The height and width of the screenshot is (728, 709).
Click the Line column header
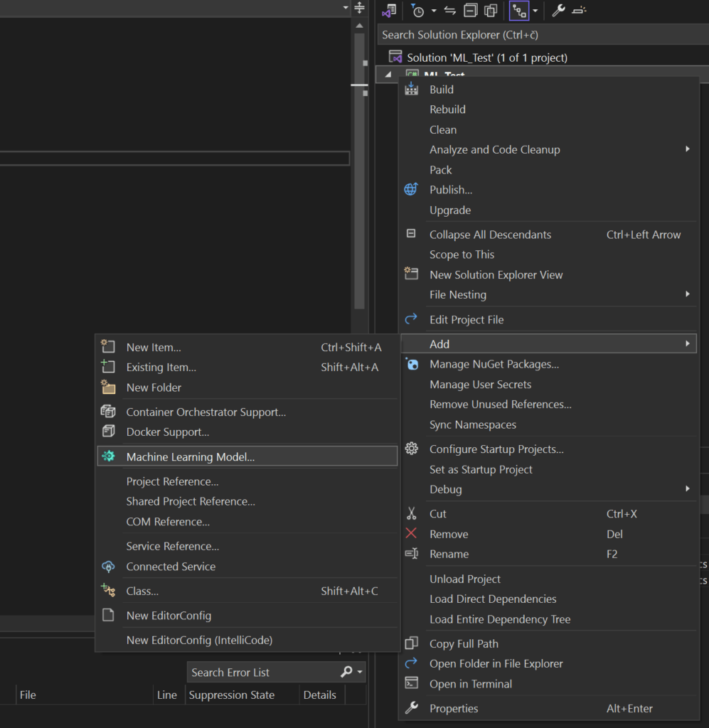167,695
